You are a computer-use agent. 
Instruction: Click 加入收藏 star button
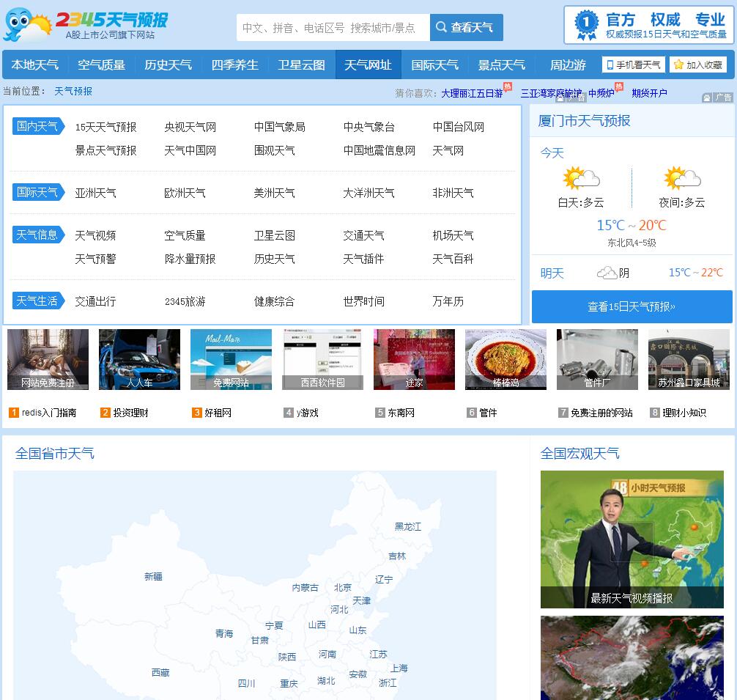[698, 65]
